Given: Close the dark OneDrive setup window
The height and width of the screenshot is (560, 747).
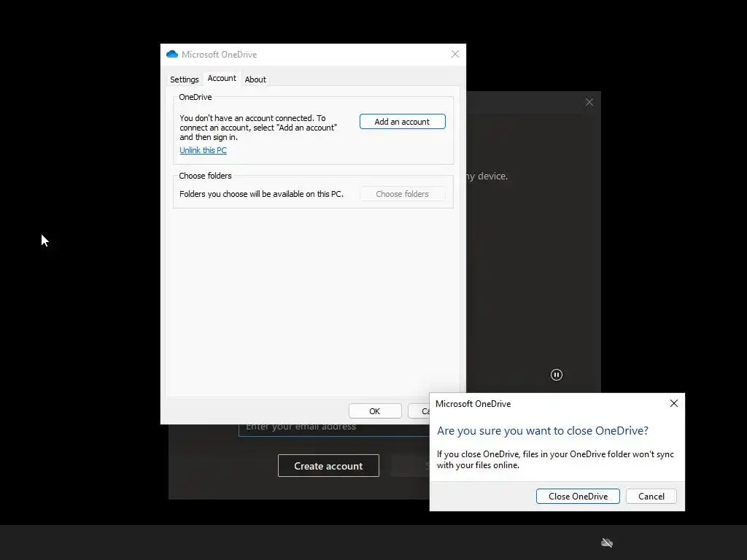Looking at the screenshot, I should pyautogui.click(x=589, y=102).
